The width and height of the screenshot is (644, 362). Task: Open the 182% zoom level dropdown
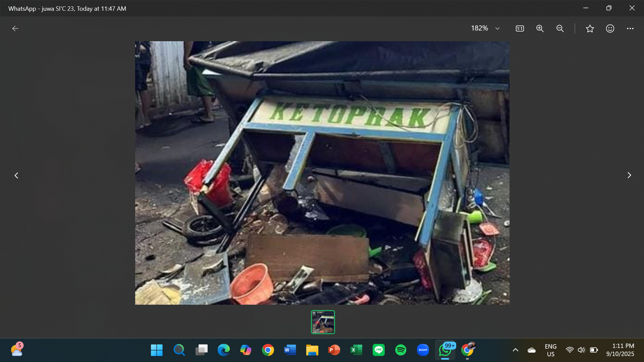tap(485, 28)
